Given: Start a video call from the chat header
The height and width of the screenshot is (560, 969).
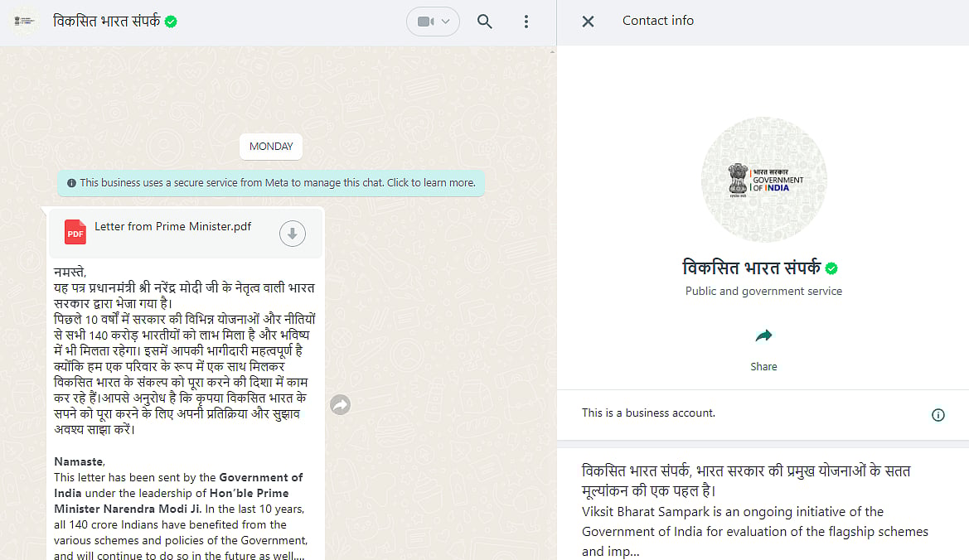Looking at the screenshot, I should [x=426, y=22].
